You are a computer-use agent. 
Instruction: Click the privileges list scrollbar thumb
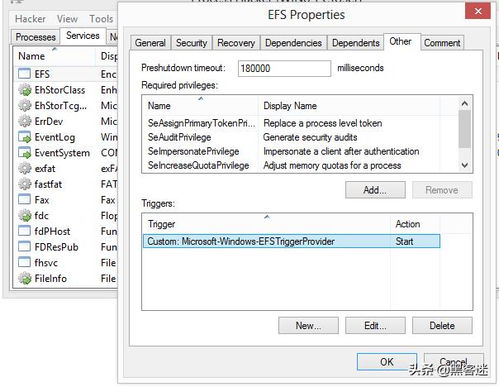point(465,129)
